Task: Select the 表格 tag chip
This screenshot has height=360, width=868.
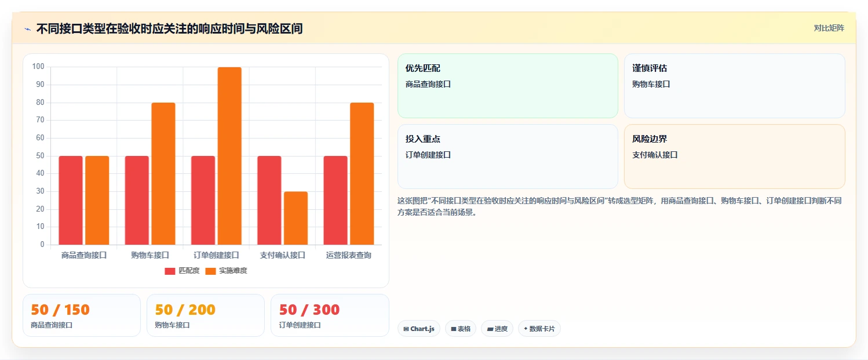Action: [x=461, y=329]
